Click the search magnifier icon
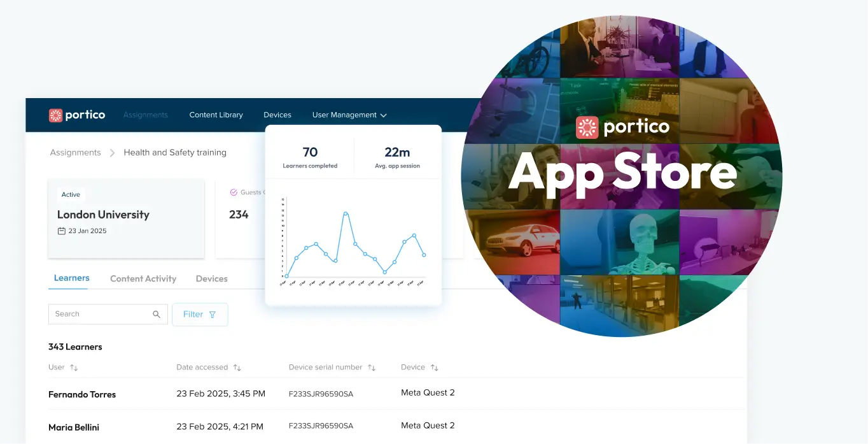Image resolution: width=868 pixels, height=444 pixels. [157, 314]
